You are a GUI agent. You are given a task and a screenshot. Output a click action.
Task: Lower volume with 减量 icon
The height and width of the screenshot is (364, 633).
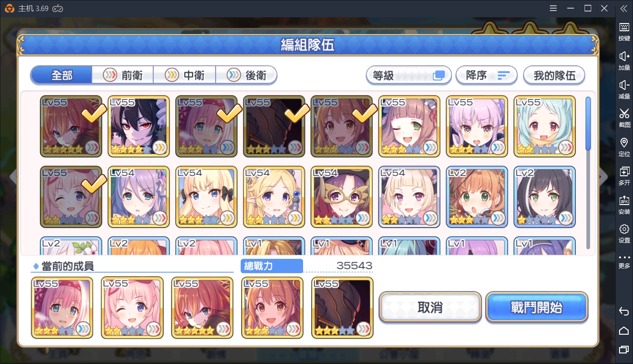[624, 85]
